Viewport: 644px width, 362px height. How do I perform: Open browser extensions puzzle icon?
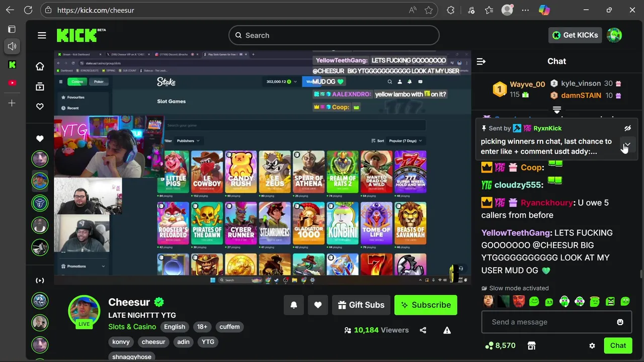click(451, 10)
